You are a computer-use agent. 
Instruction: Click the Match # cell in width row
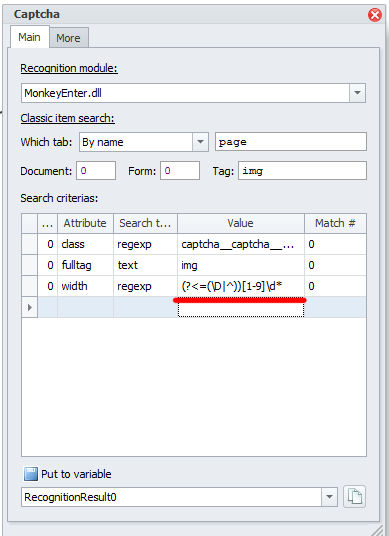[335, 286]
